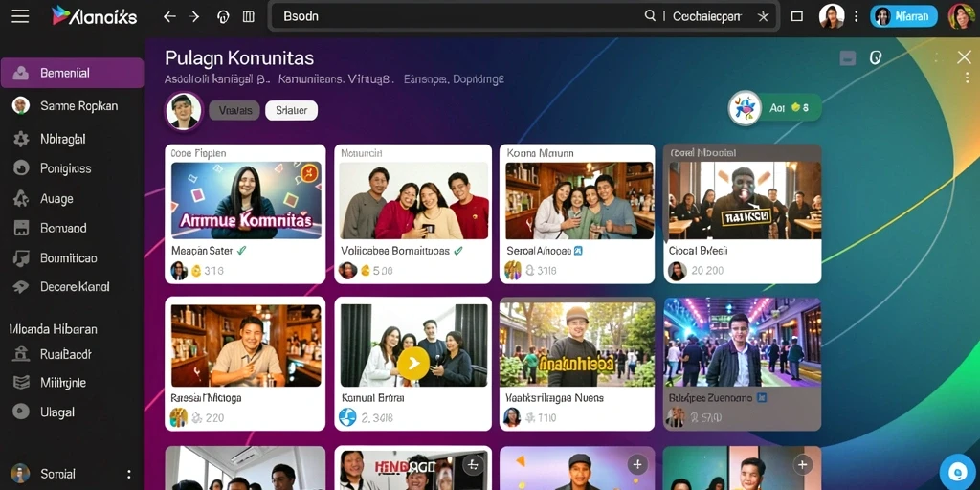Image resolution: width=980 pixels, height=490 pixels.
Task: Click the globe icon on the Komual Brtrai card
Action: point(347,417)
